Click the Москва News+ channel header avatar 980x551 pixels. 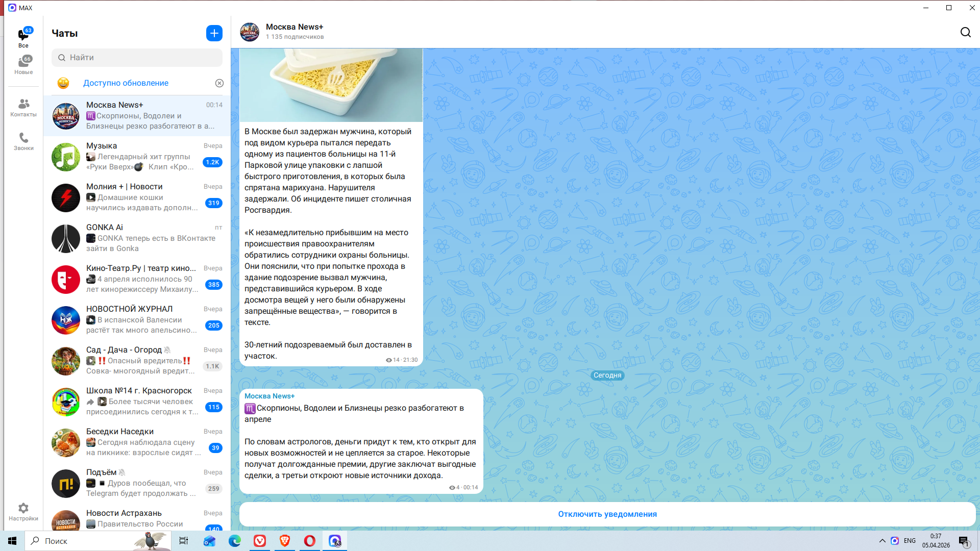pos(250,32)
